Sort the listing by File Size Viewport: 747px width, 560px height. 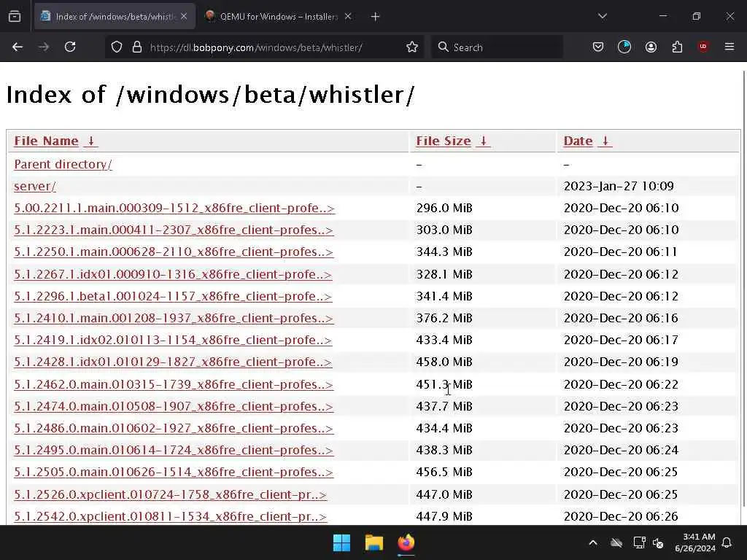(444, 141)
